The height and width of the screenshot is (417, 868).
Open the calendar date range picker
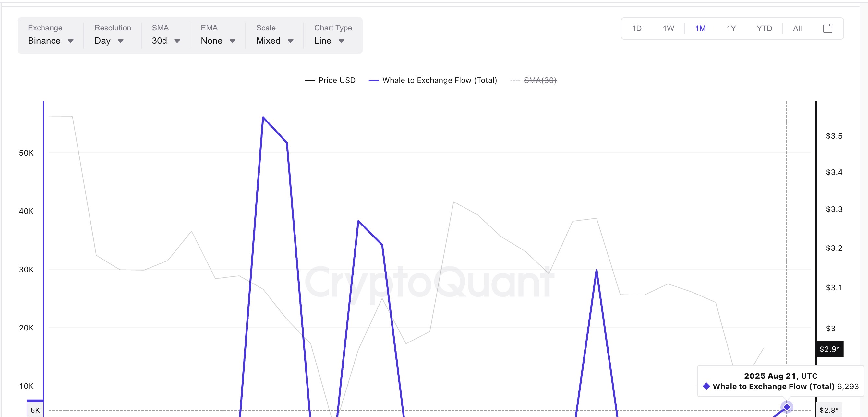click(827, 29)
